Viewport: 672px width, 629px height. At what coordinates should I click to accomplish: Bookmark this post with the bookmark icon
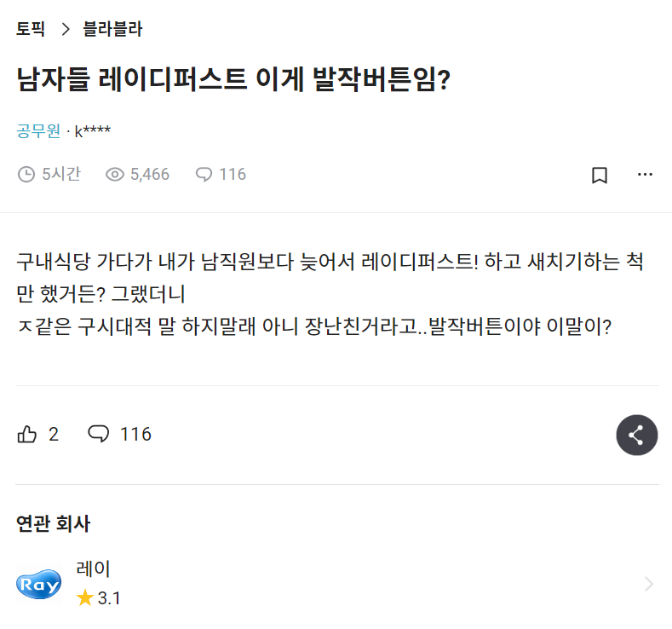point(600,175)
